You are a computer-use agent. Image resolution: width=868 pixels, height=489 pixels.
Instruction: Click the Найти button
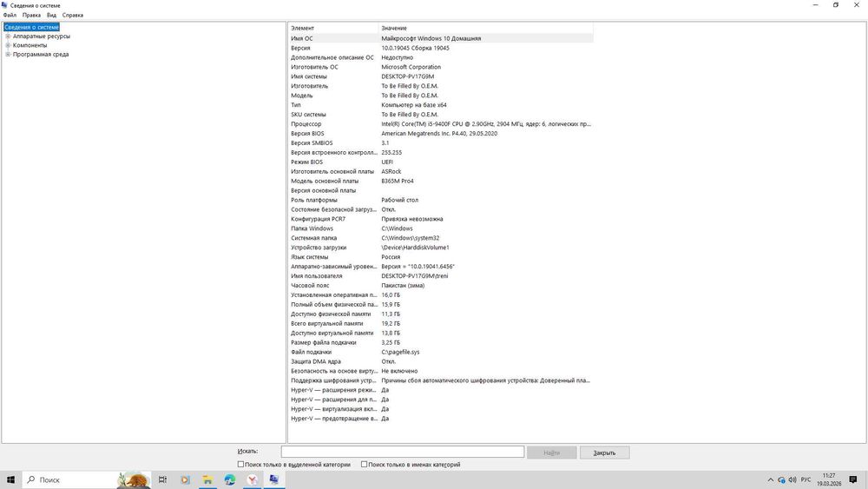[551, 453]
